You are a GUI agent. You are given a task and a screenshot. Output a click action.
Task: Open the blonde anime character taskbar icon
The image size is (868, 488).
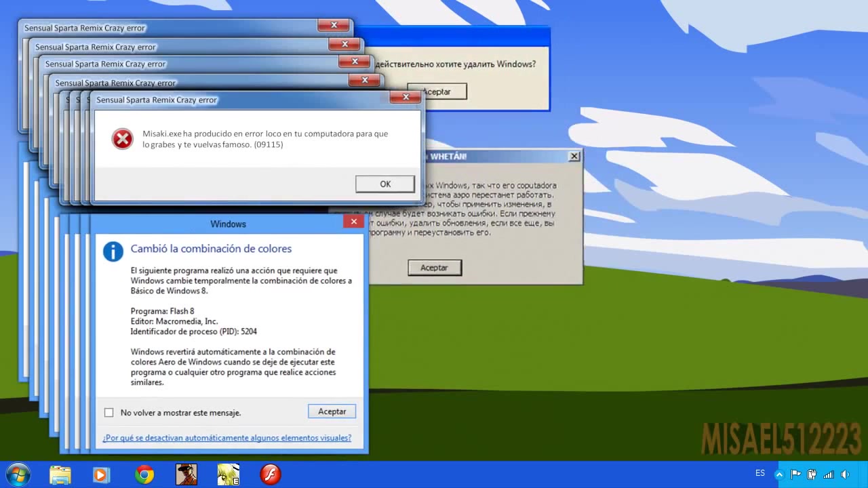pyautogui.click(x=229, y=474)
